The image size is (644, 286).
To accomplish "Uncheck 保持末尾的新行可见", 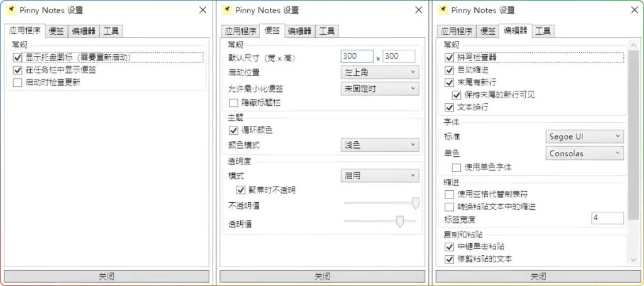I will (457, 95).
